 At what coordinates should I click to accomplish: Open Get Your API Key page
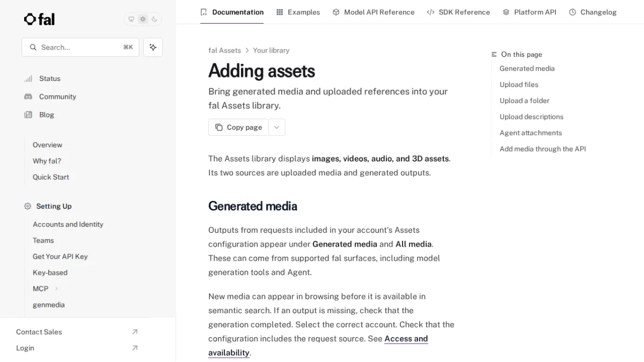click(60, 256)
